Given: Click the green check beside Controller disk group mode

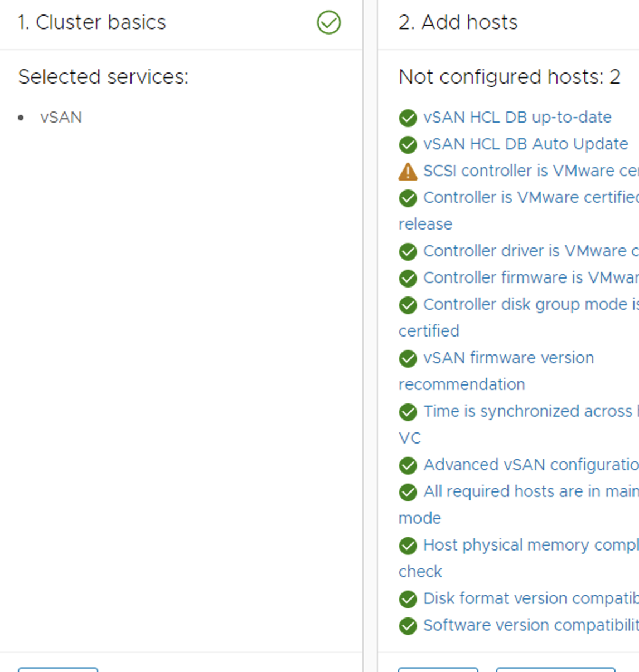Looking at the screenshot, I should click(408, 305).
